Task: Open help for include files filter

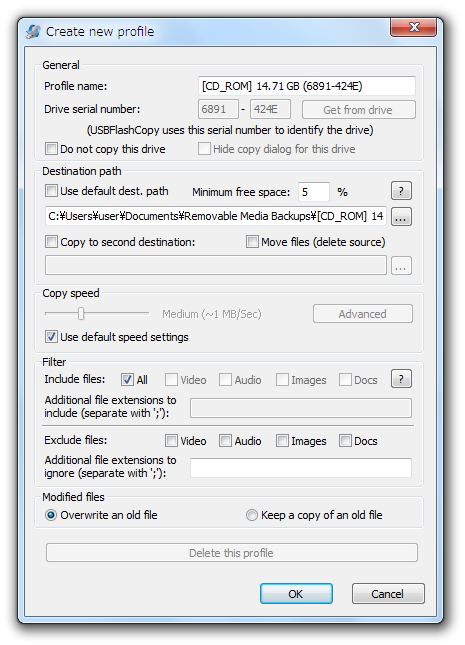Action: (401, 379)
